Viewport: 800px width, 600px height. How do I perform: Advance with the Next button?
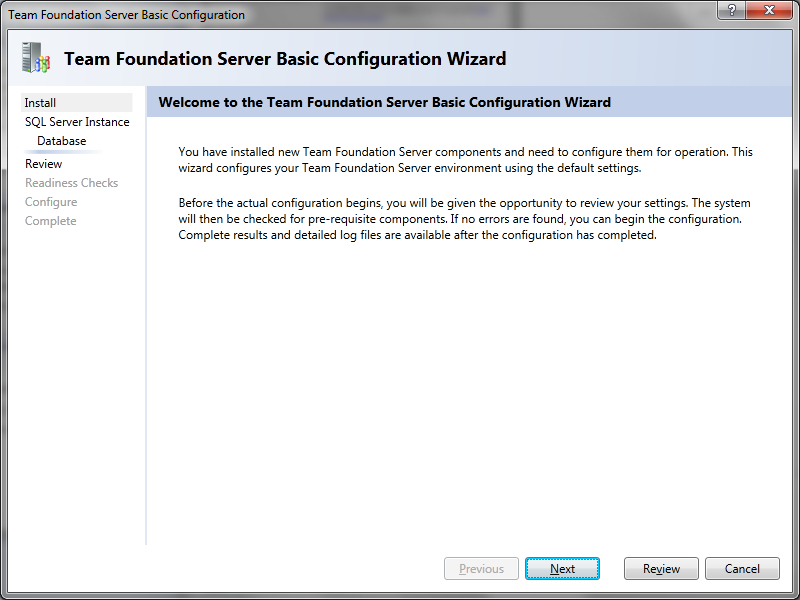tap(562, 568)
